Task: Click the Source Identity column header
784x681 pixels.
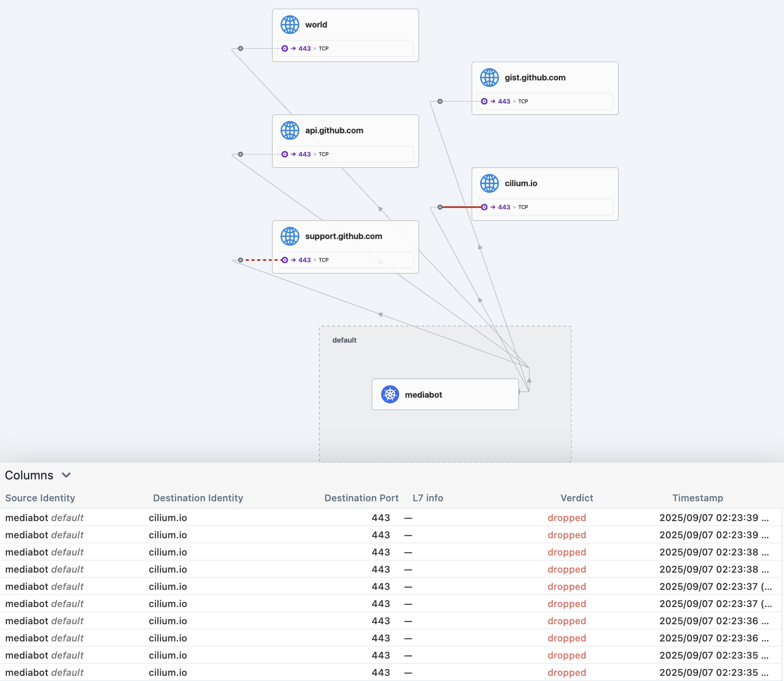Action: (40, 498)
